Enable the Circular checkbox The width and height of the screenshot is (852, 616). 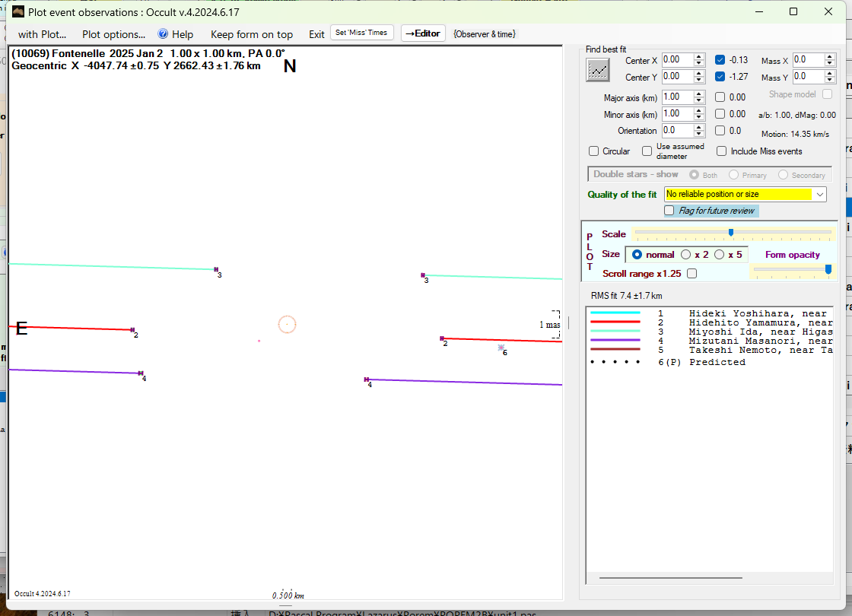click(x=594, y=151)
